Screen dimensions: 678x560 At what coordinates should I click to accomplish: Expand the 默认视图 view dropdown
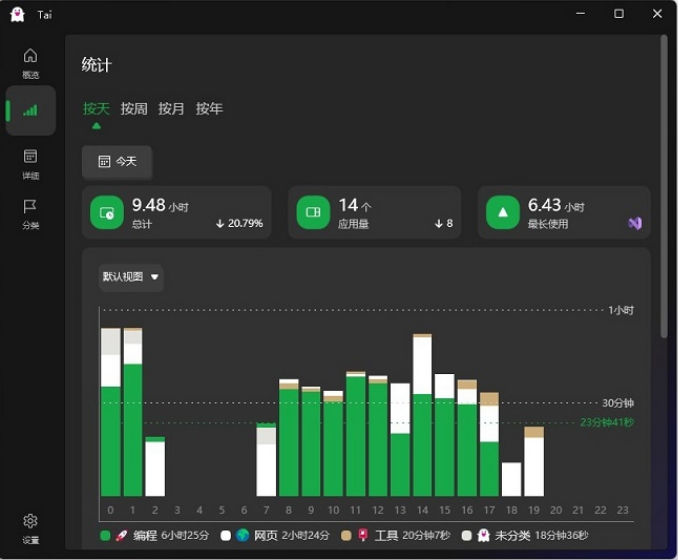pos(130,277)
